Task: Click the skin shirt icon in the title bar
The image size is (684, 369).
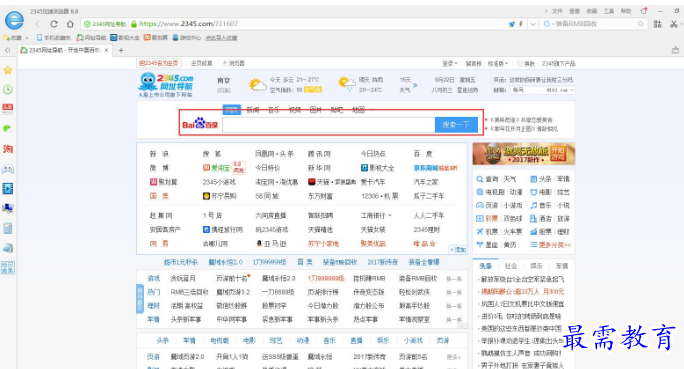Action: [643, 11]
